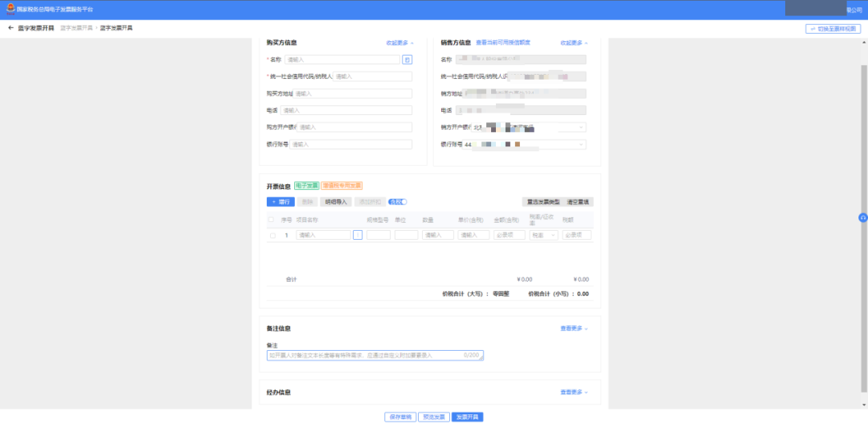Viewport: 868px width, 424px height.
Task: Click the back arrow beside 蓝字发票开具
Action: tap(10, 28)
